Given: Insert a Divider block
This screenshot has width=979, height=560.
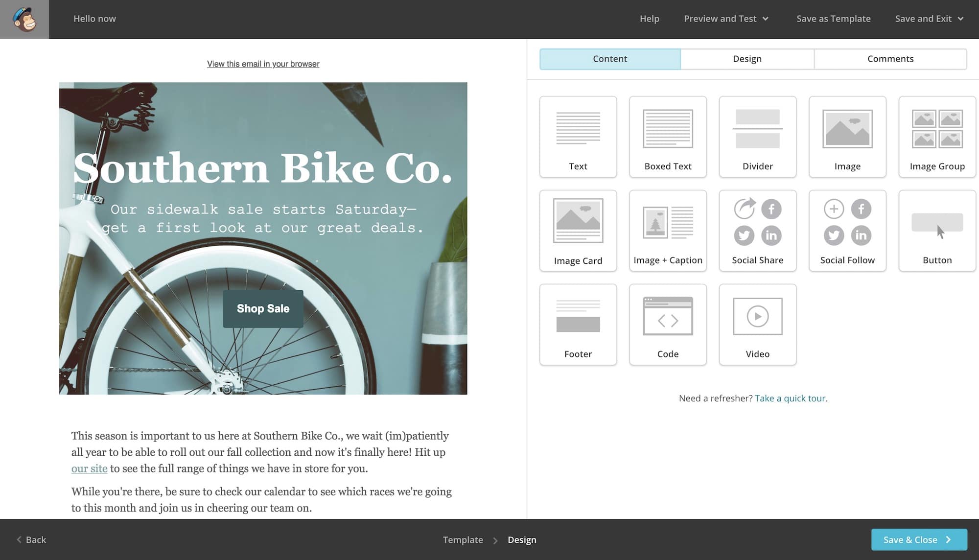Looking at the screenshot, I should coord(757,136).
